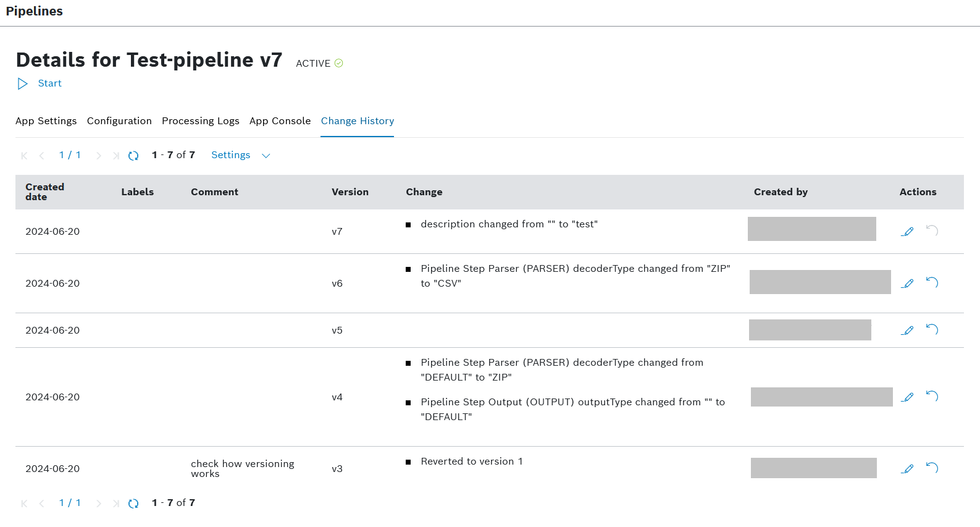Refresh the list using the bottom reload icon
The height and width of the screenshot is (527, 980).
[x=133, y=504]
